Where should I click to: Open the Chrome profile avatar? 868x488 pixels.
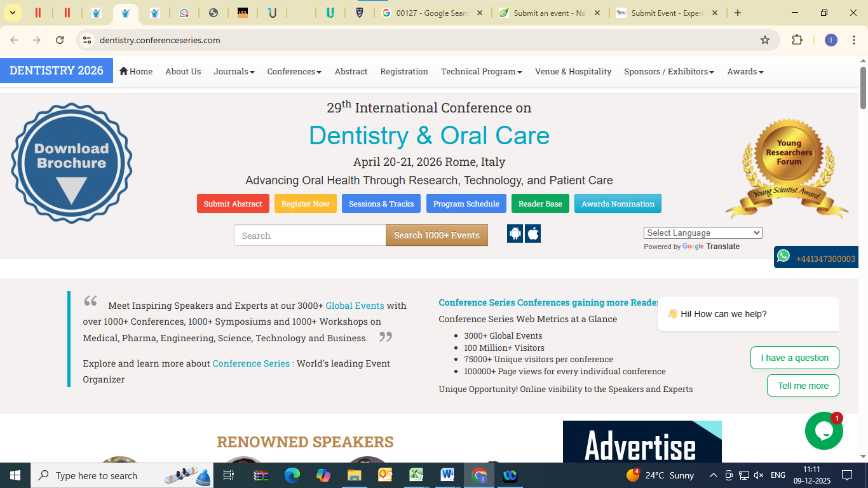(831, 40)
